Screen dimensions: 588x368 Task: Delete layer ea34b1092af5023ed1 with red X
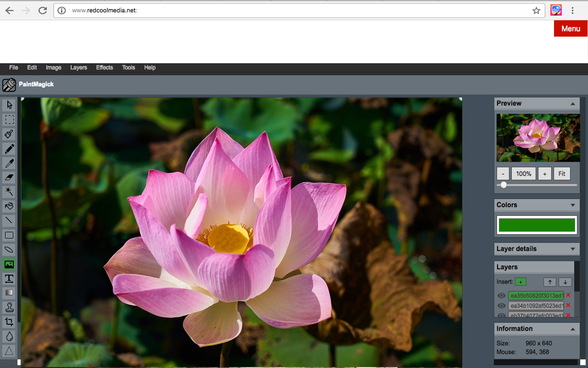coord(568,305)
